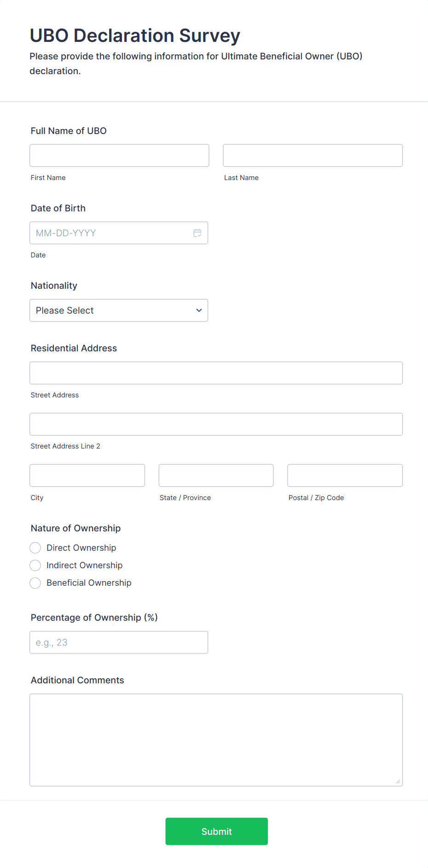Select Beneficial Ownership radio option
This screenshot has width=428, height=868.
point(35,583)
